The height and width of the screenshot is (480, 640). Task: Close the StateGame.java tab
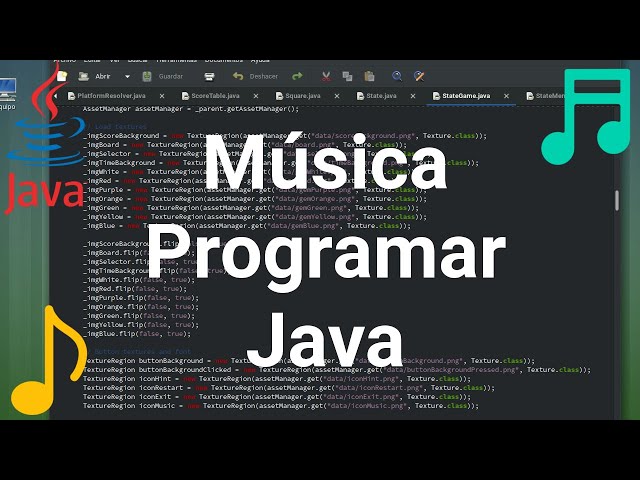point(507,96)
